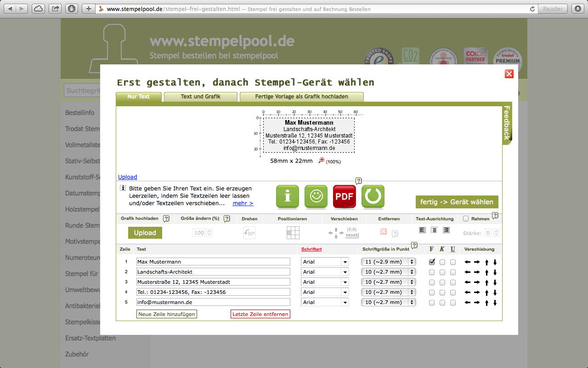Viewport: 588px width, 368px height.
Task: Open the Arial font dropdown for line 5
Action: pos(325,302)
